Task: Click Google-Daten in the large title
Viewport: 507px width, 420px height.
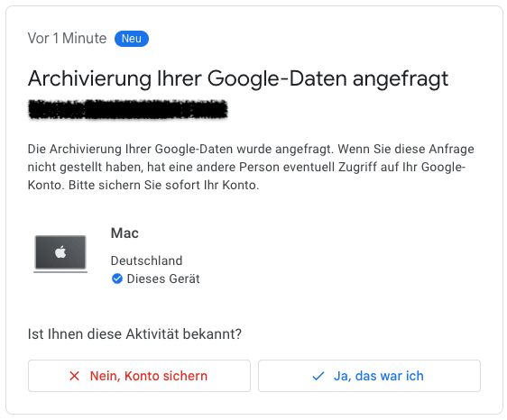Action: (277, 79)
